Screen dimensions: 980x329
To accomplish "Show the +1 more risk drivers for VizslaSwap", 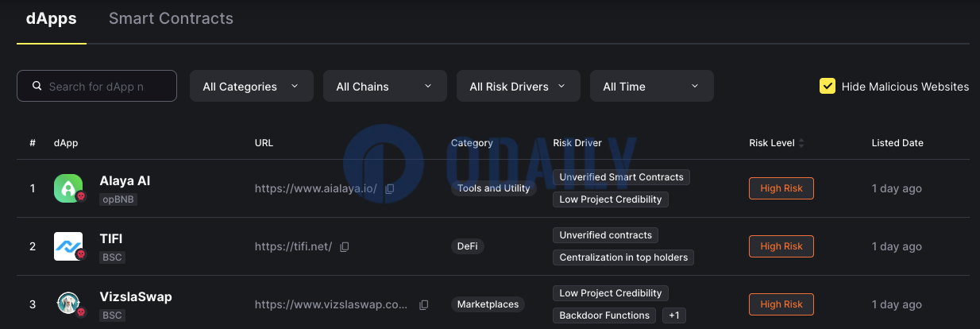I will coord(673,315).
